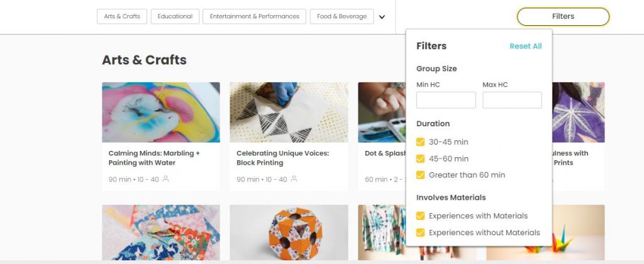644x264 pixels.
Task: Expand the category chevron after Food & Beverage
Action: (382, 17)
